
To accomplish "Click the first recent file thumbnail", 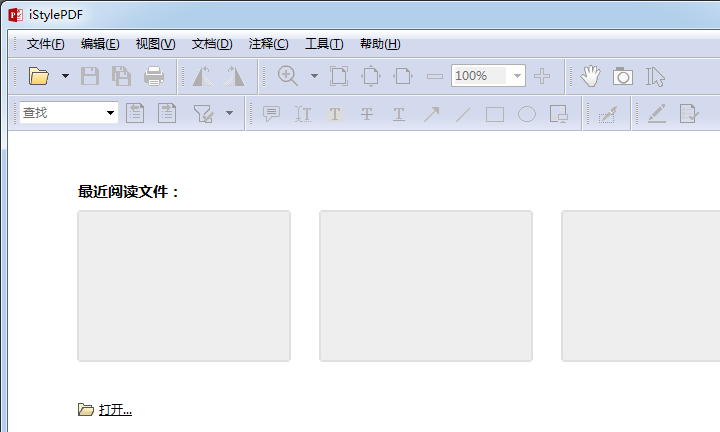I will 184,286.
